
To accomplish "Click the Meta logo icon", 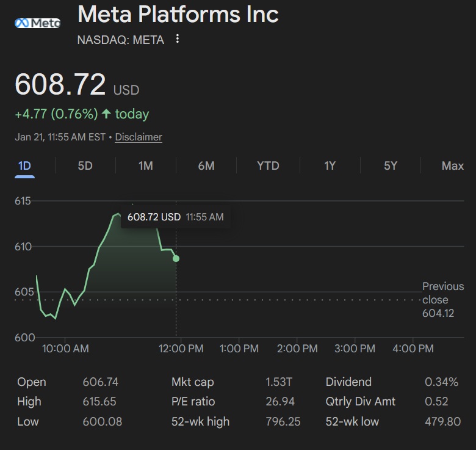I will point(37,23).
